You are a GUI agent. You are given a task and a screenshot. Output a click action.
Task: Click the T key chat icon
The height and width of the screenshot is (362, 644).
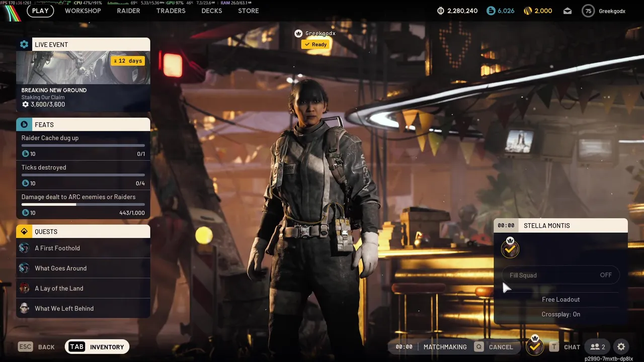(554, 347)
